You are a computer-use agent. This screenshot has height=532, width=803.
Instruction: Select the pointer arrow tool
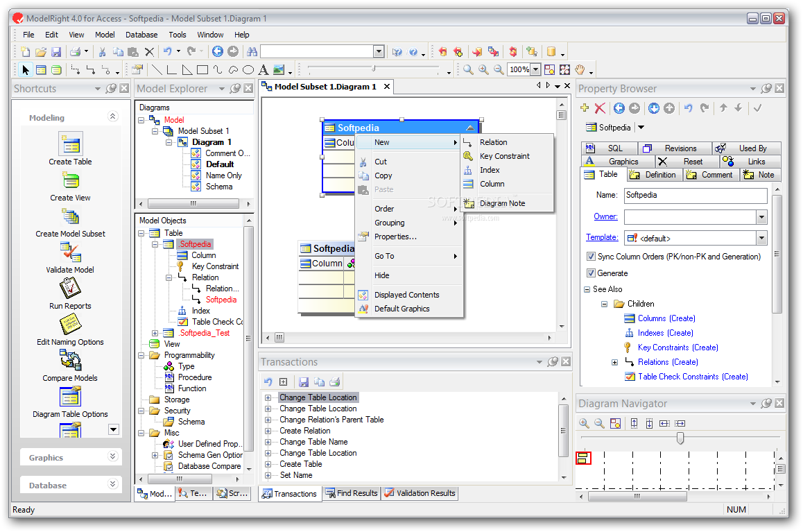click(26, 69)
